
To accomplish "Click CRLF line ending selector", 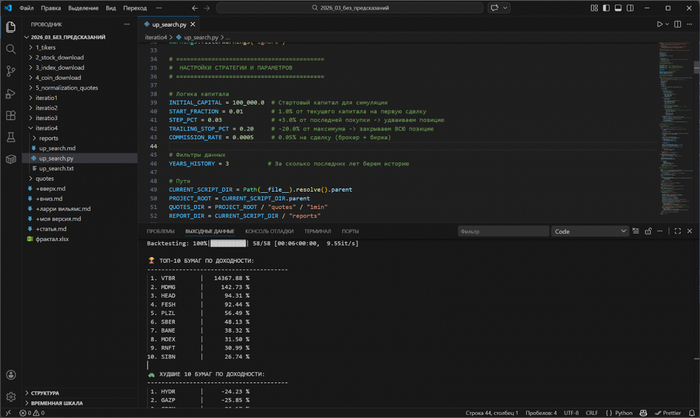I will [592, 413].
